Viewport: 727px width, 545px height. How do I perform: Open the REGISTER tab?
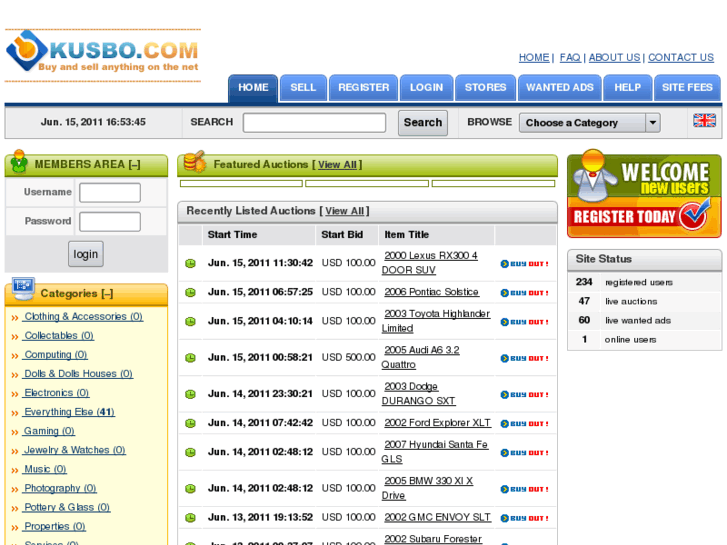(364, 88)
